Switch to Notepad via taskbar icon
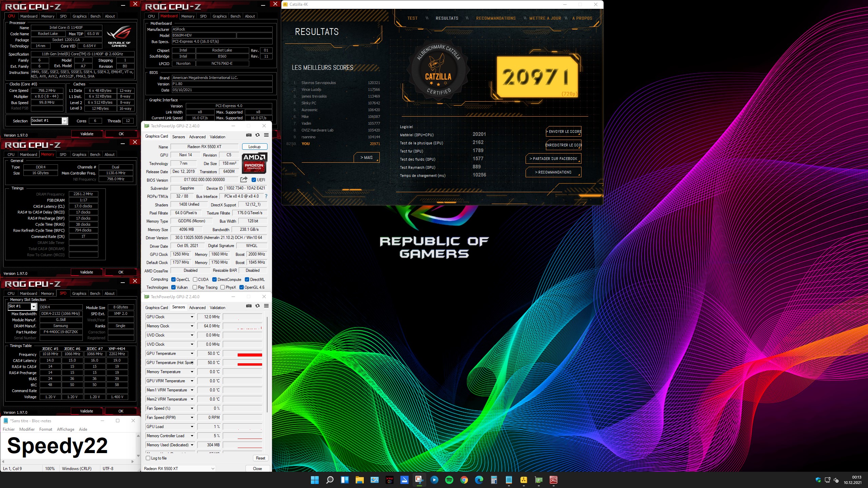Image resolution: width=868 pixels, height=488 pixels. click(509, 480)
